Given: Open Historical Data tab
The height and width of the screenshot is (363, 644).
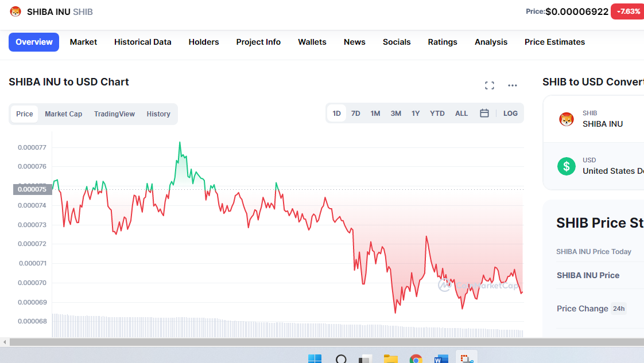Looking at the screenshot, I should (142, 42).
